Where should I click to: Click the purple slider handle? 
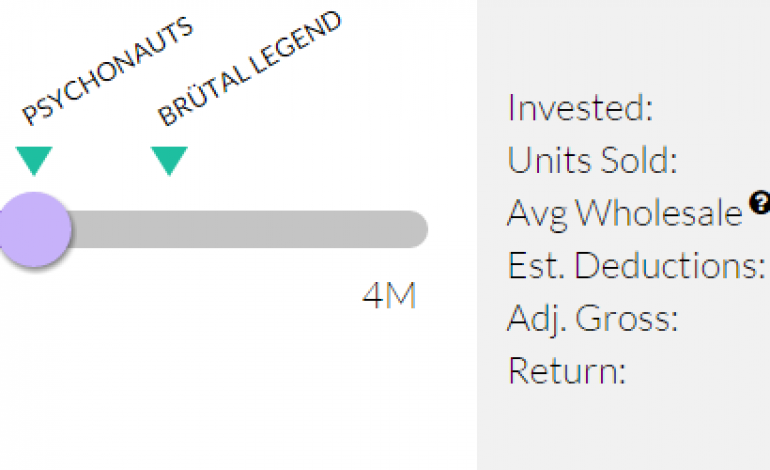click(35, 229)
